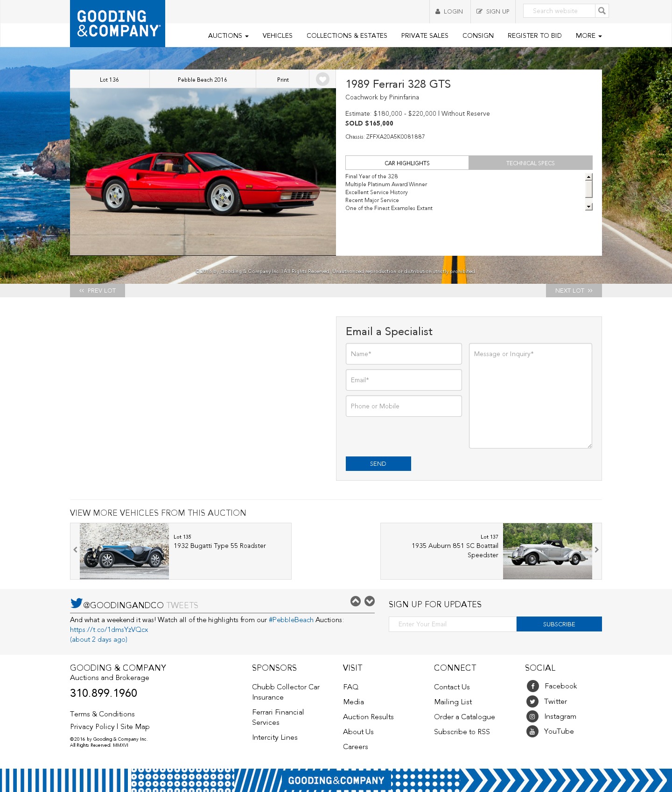Image resolution: width=672 pixels, height=792 pixels.
Task: Open the Careers link
Action: pyautogui.click(x=356, y=747)
